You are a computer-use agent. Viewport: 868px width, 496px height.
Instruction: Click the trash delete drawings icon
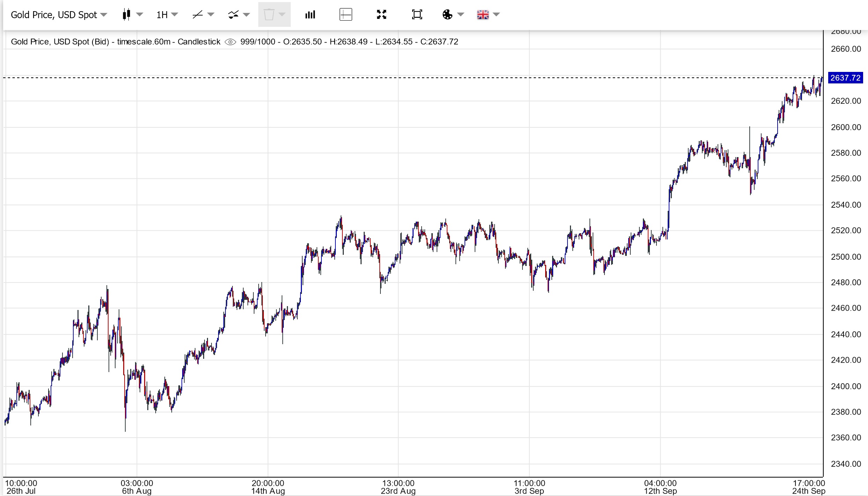click(269, 15)
